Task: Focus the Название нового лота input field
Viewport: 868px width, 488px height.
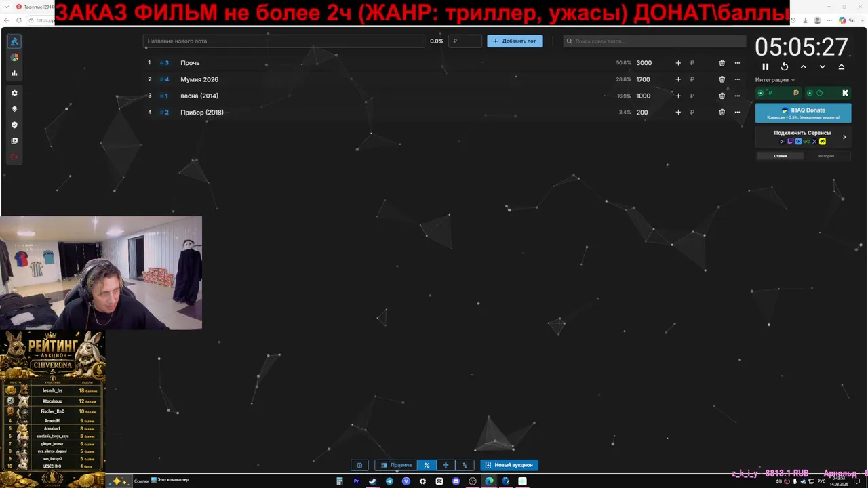Action: (284, 41)
